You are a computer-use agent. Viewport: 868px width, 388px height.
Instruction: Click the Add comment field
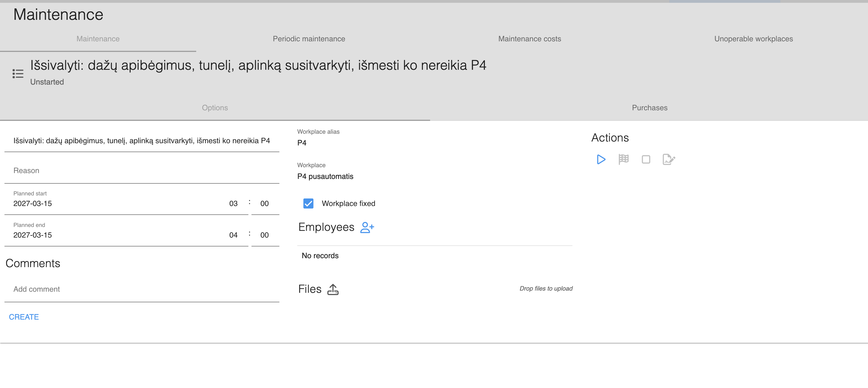[142, 289]
